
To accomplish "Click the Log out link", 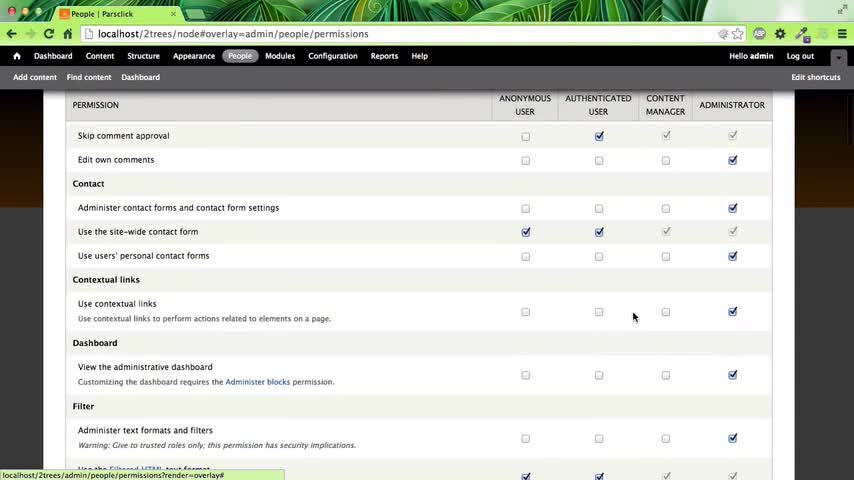I will point(800,56).
